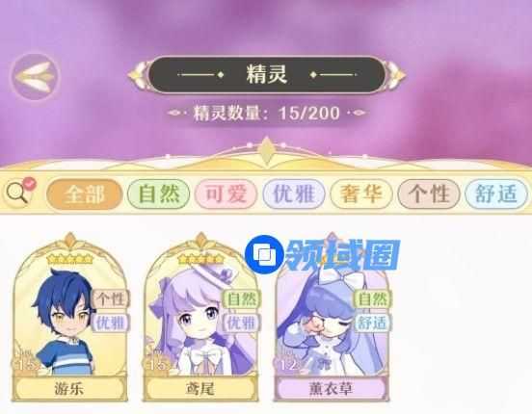Filter spirits by 自然 category
532x414 pixels.
158,194
